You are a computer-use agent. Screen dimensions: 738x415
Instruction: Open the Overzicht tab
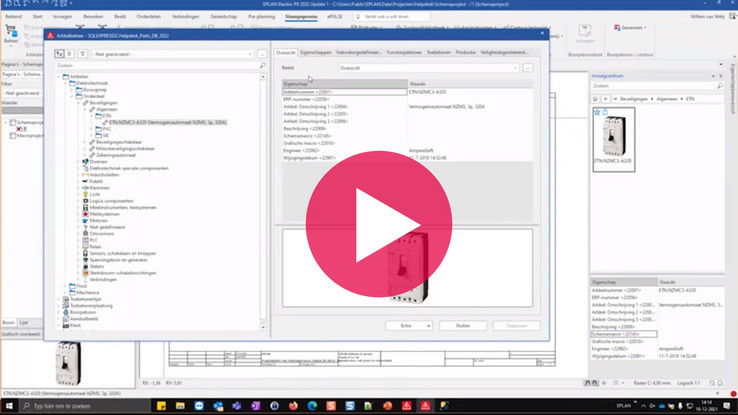click(286, 52)
